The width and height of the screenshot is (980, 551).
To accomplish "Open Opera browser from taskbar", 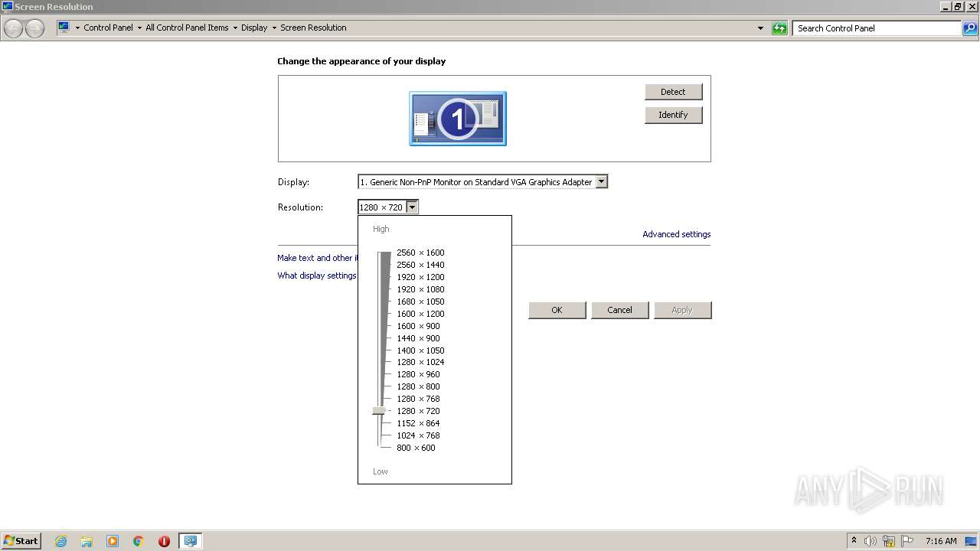I will click(164, 541).
